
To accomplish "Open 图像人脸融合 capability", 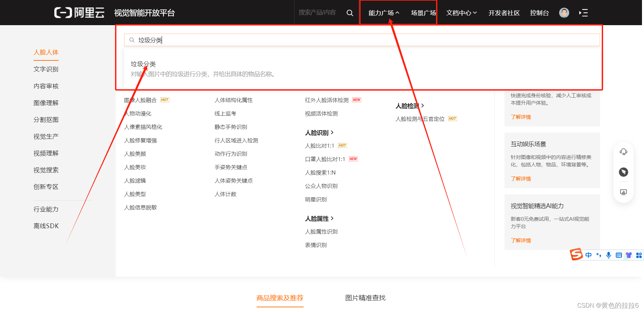I will (x=140, y=100).
